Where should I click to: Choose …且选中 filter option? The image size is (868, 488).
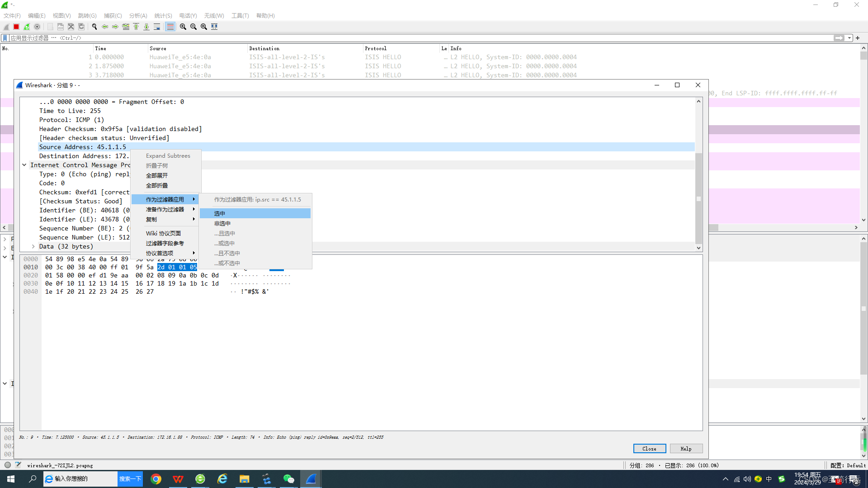tap(255, 234)
